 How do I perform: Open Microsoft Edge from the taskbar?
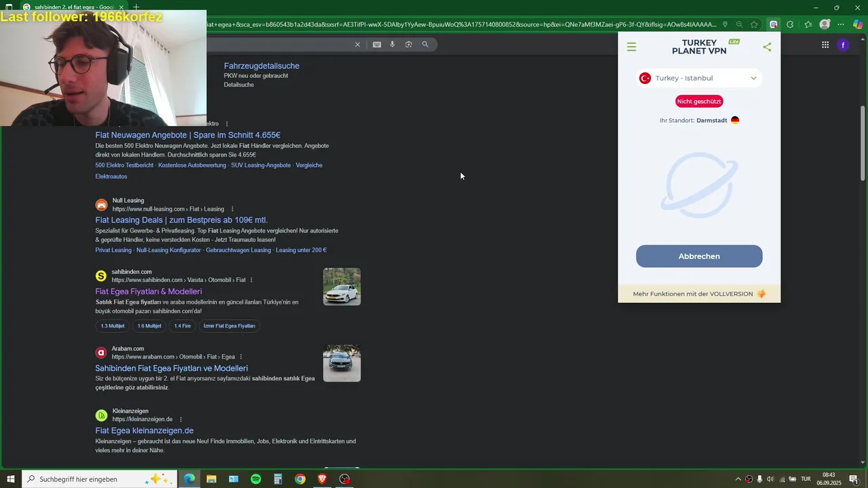(x=189, y=479)
